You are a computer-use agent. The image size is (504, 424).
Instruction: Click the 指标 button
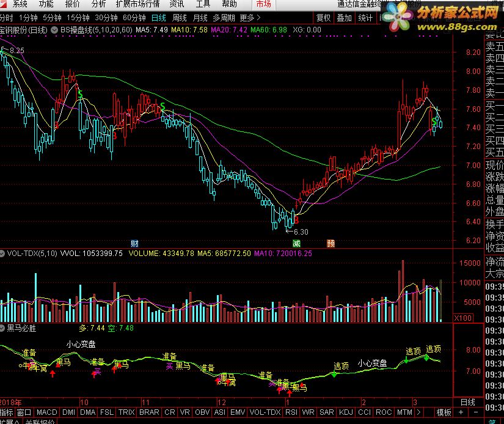pos(7,412)
